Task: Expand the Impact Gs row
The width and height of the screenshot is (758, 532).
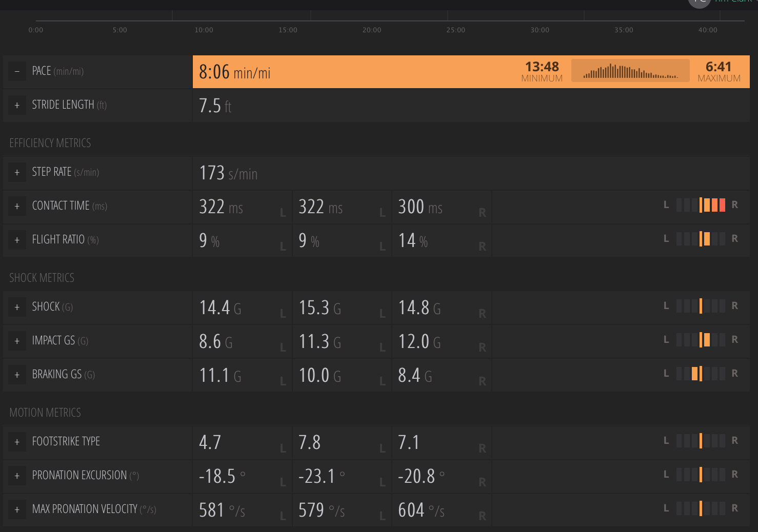Action: (x=17, y=341)
